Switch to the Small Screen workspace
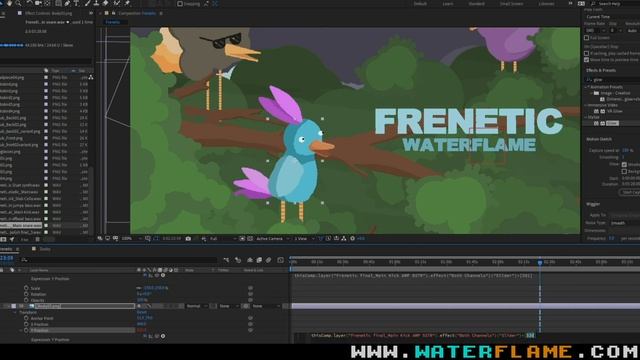Image resolution: width=640 pixels, height=360 pixels. tap(511, 4)
